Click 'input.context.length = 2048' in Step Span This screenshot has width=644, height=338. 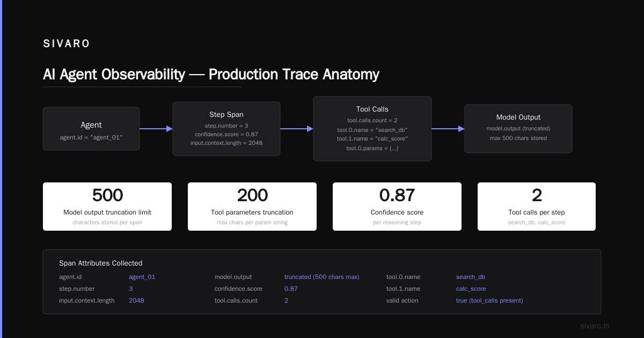click(x=226, y=143)
